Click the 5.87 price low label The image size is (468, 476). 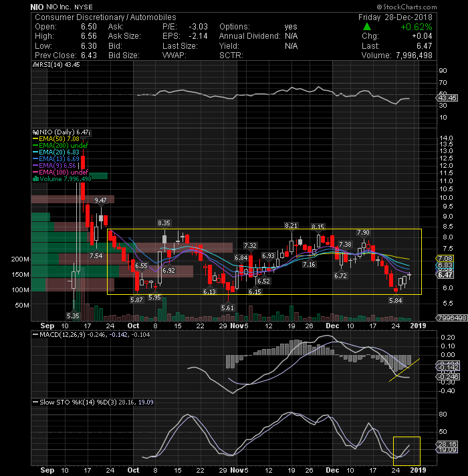(136, 300)
